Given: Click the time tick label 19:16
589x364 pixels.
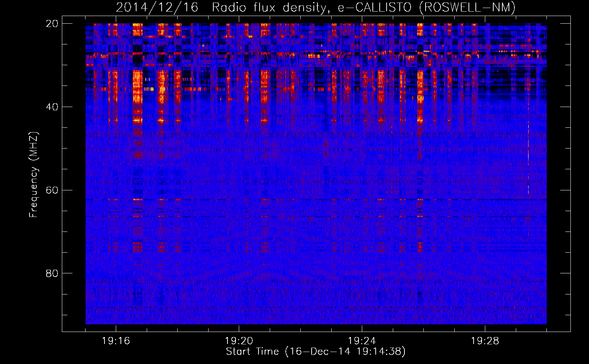Looking at the screenshot, I should point(116,341).
